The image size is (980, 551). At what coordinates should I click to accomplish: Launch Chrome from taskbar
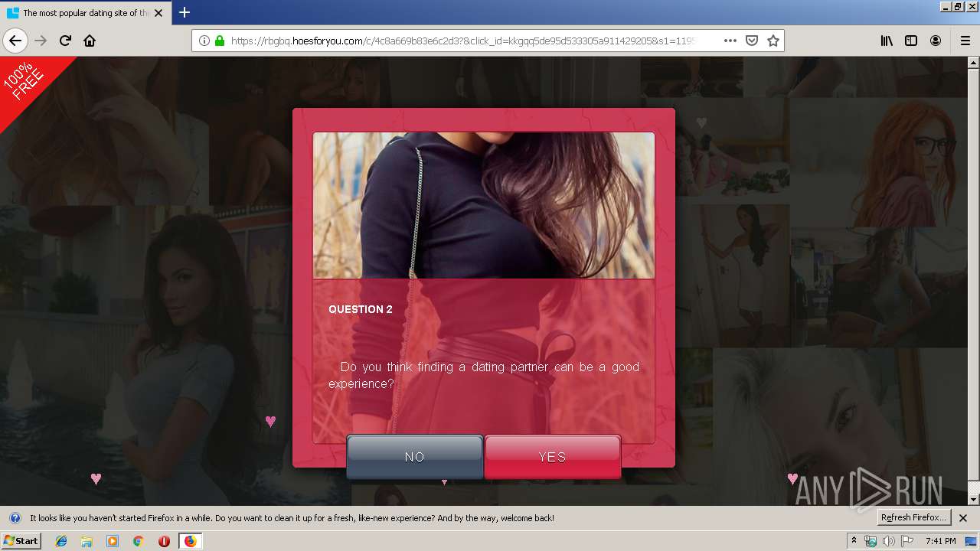pyautogui.click(x=138, y=541)
